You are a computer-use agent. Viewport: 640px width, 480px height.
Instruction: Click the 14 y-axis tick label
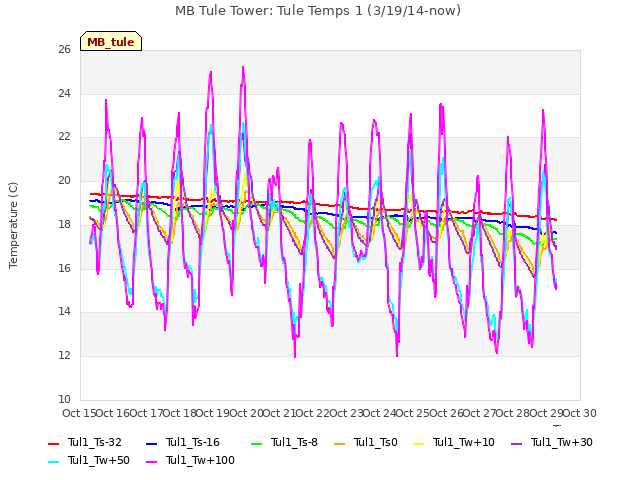[x=64, y=311]
